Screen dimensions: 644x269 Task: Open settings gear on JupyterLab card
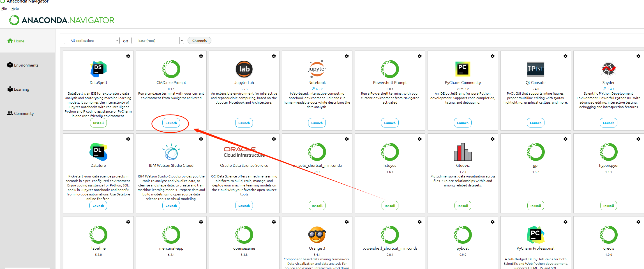coord(274,56)
